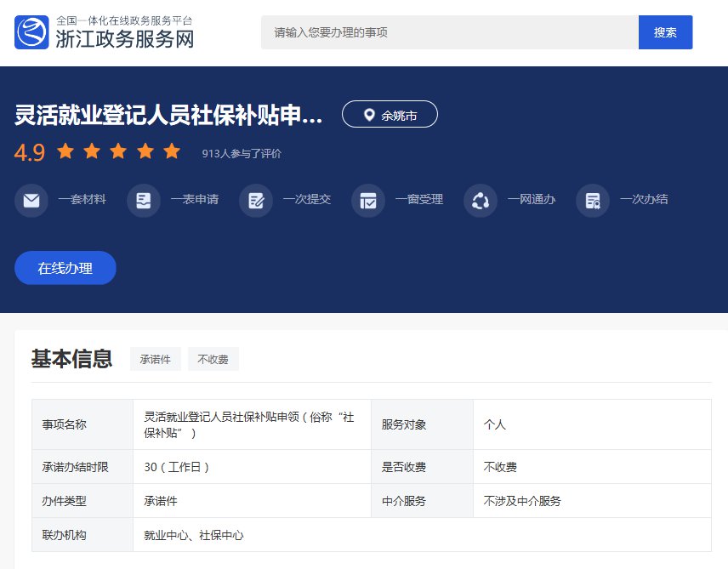The height and width of the screenshot is (569, 728).
Task: Open the 余姚市 region selector
Action: 390,115
